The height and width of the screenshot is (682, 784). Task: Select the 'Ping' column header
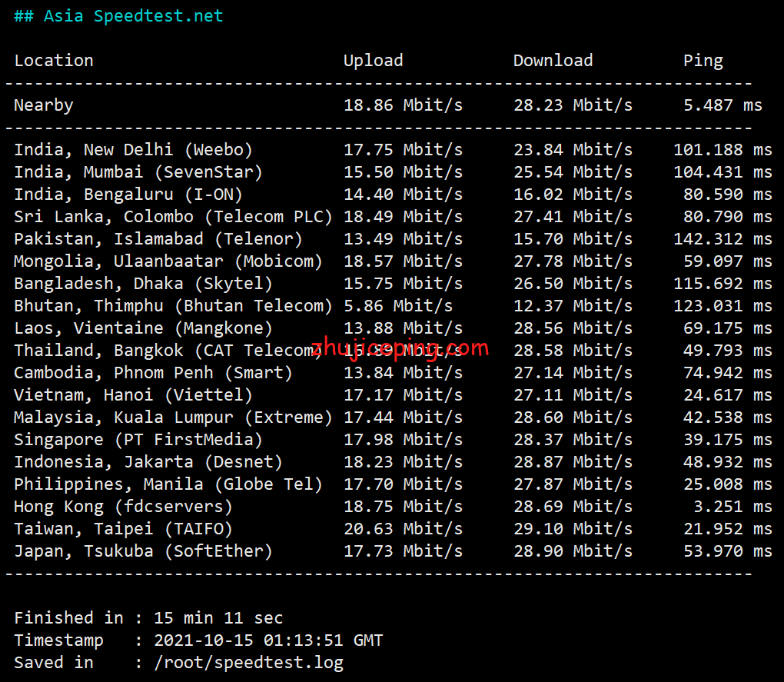coord(703,61)
